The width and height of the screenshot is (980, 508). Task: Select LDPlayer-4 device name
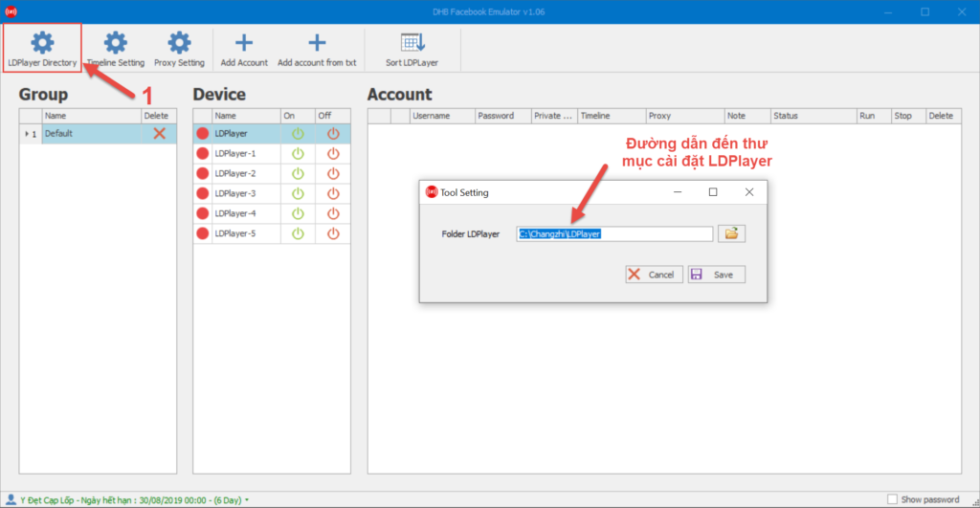coord(235,213)
